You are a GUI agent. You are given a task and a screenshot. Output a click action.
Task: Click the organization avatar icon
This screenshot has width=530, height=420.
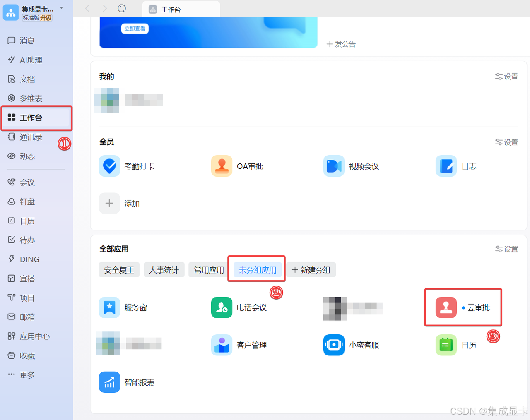(x=11, y=12)
